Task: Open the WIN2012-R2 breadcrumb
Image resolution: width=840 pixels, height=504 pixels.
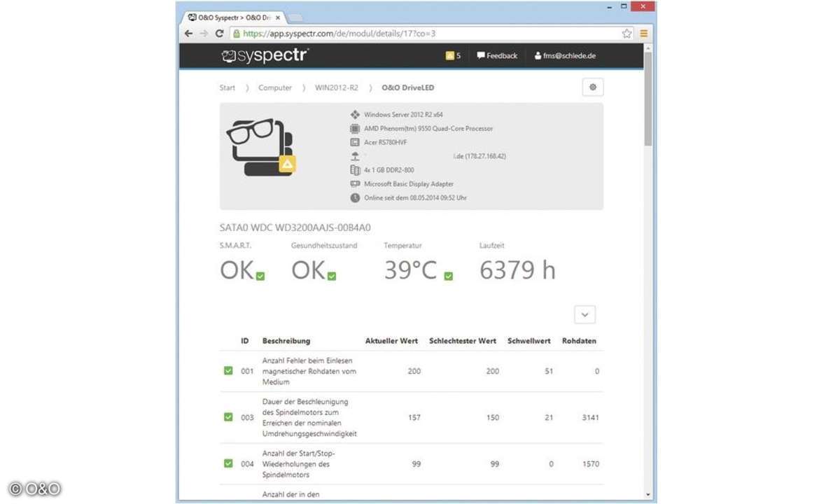Action: click(x=337, y=87)
